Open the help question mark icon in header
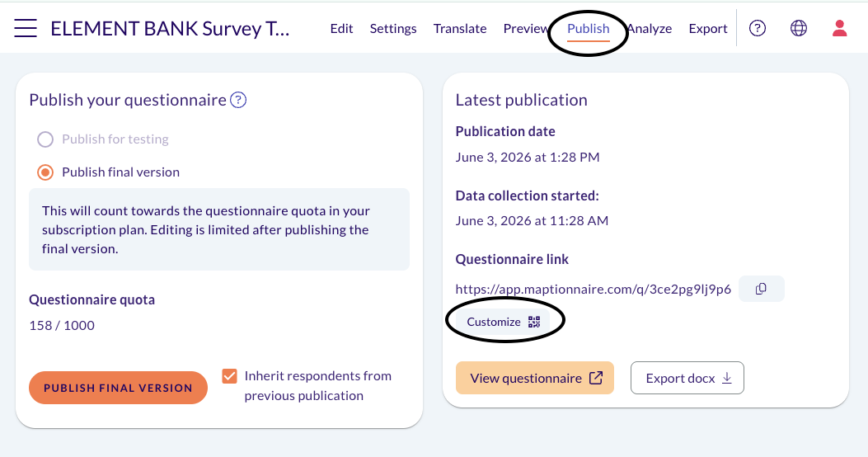Screen dimensions: 868x457 (758, 28)
